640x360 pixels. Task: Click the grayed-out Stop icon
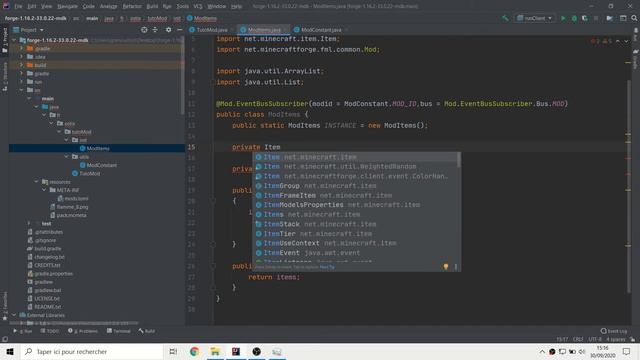click(x=596, y=18)
